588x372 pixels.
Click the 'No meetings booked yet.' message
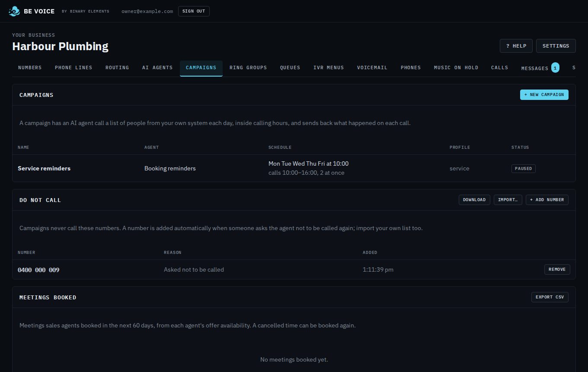[x=294, y=359]
